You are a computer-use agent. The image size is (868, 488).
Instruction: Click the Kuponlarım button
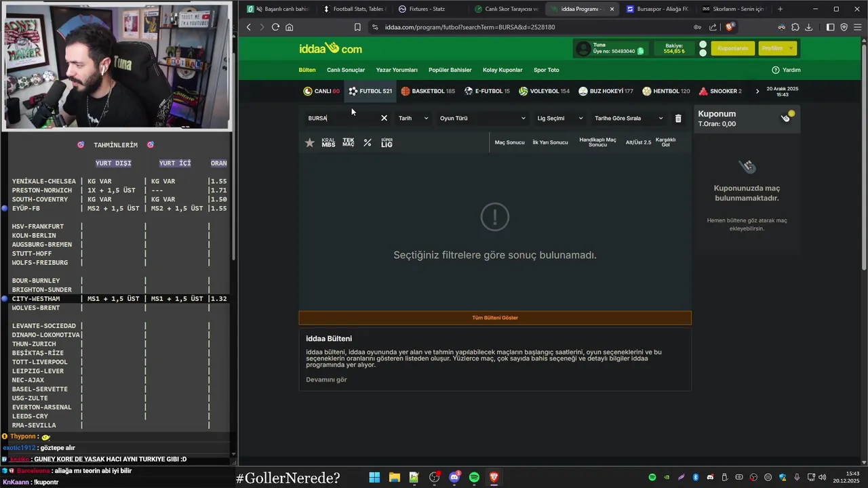tap(732, 48)
